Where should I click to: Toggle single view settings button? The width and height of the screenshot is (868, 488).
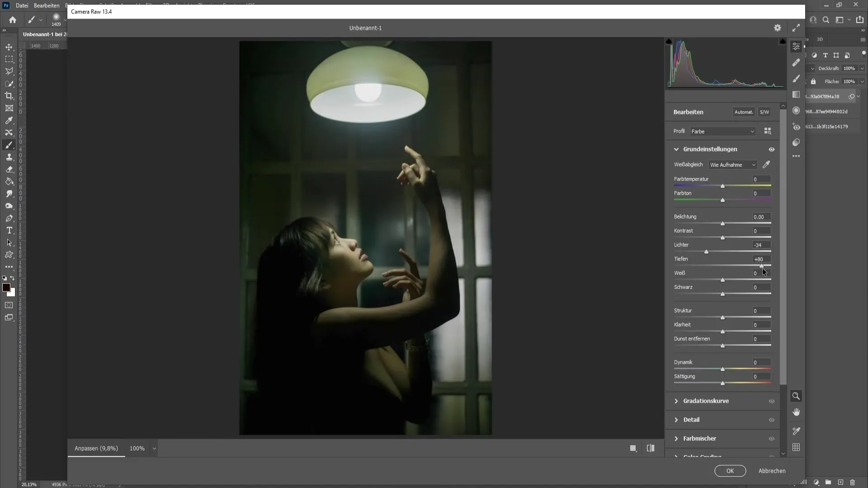coord(633,448)
